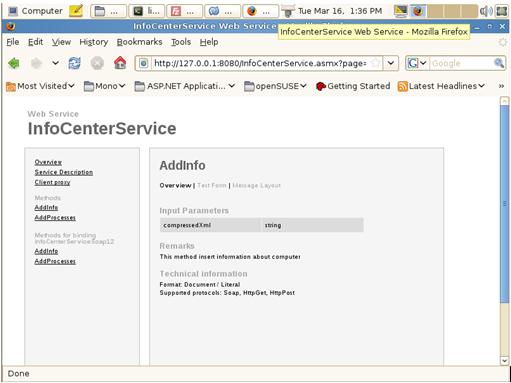Screen dimensions: 511x383
Task: Open the Getting Started bookmark
Action: point(353,86)
